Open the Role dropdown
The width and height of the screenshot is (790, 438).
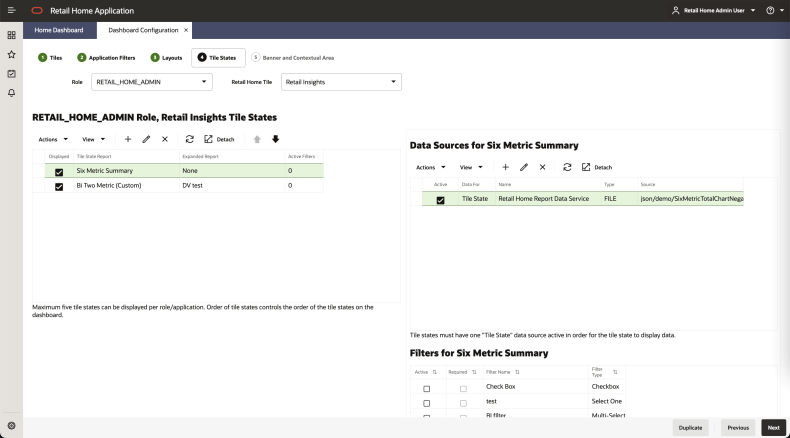152,82
